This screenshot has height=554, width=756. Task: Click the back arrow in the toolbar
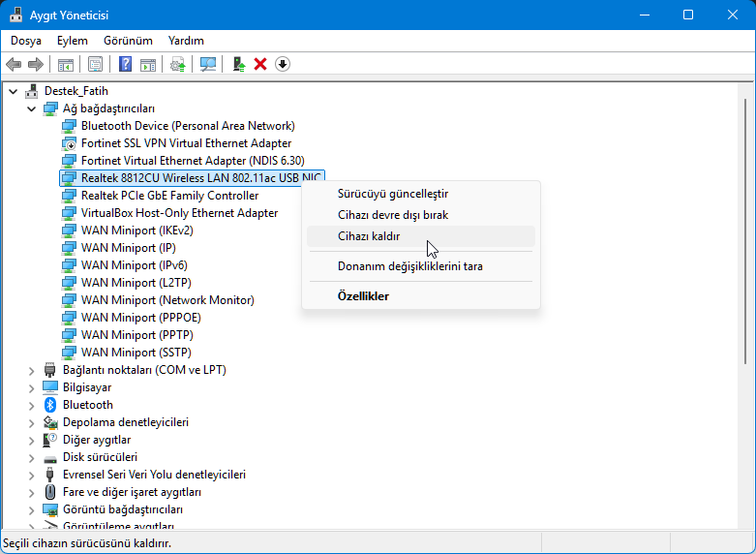coord(14,64)
